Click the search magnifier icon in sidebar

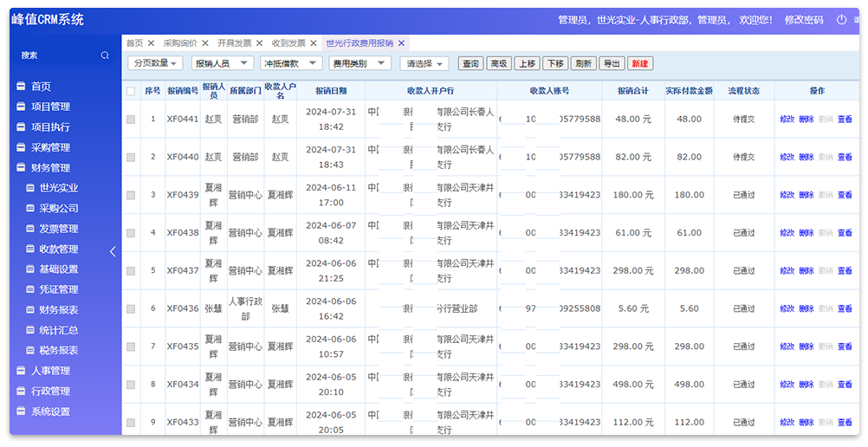click(x=105, y=55)
